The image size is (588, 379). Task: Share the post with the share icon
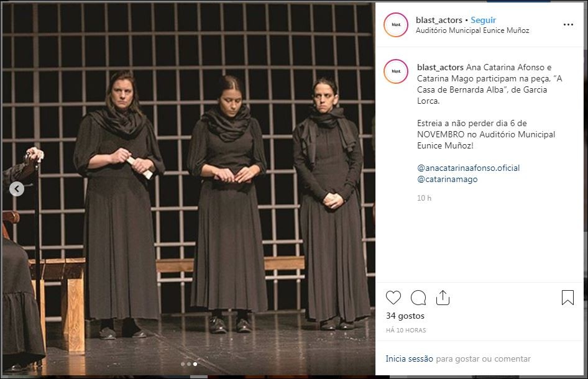click(x=443, y=298)
